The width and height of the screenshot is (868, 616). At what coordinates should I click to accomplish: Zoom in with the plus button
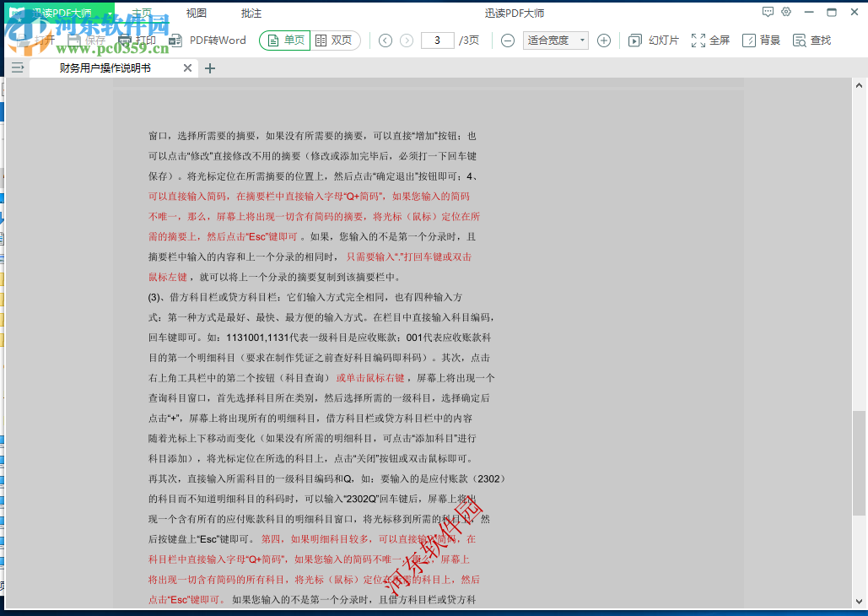606,40
